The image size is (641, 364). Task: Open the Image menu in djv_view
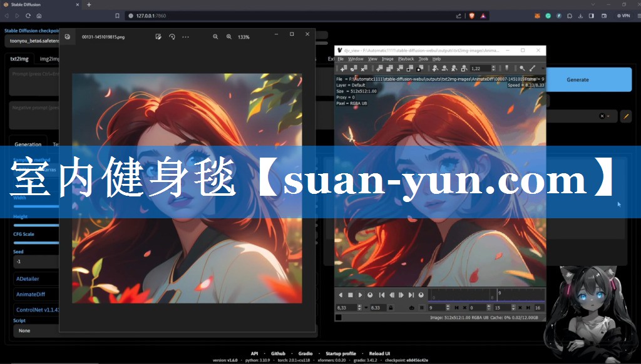(387, 59)
